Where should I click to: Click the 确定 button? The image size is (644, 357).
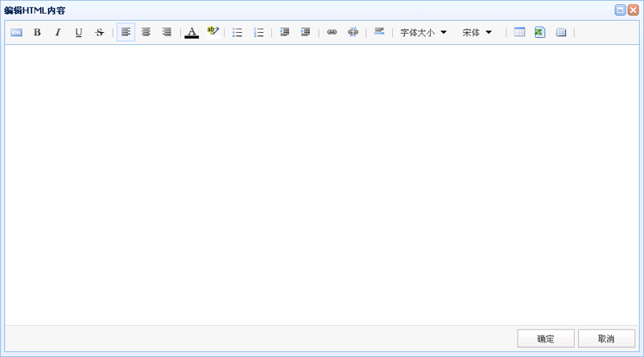click(545, 339)
